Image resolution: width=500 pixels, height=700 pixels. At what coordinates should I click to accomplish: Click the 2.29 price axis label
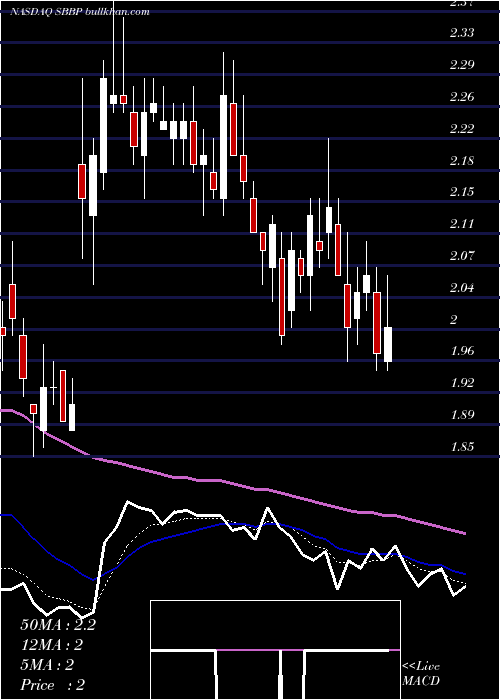tap(462, 64)
